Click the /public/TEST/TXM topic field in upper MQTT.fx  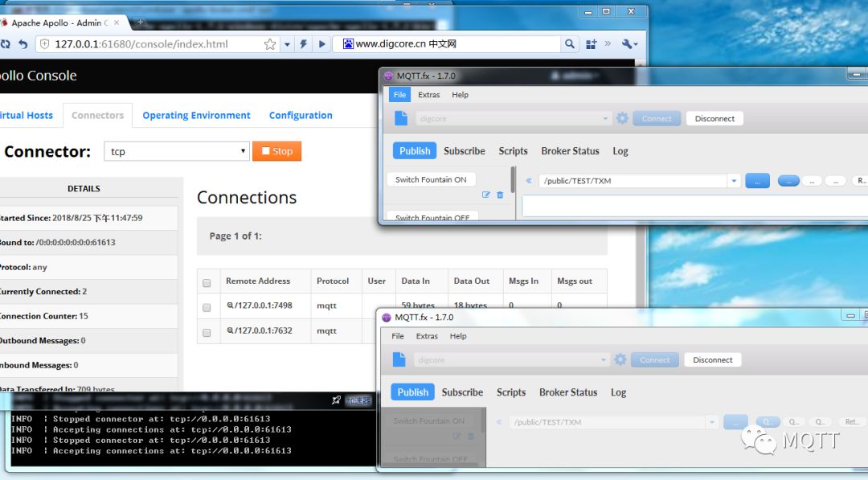(633, 180)
